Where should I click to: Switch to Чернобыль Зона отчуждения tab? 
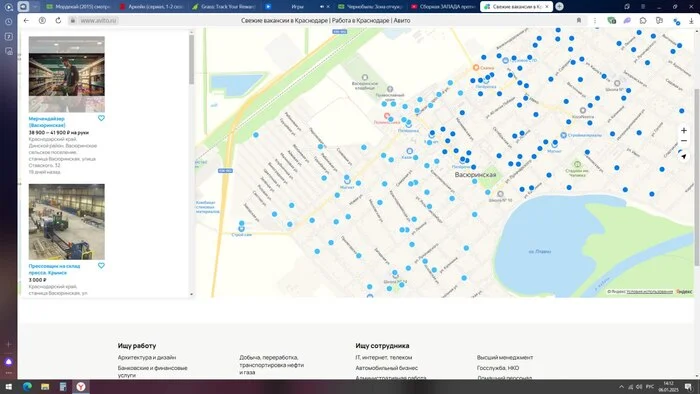click(x=371, y=7)
